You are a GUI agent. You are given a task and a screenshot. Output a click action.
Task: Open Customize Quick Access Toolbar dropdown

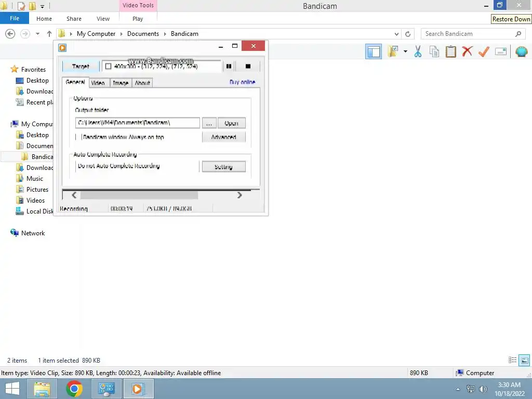coord(42,6)
